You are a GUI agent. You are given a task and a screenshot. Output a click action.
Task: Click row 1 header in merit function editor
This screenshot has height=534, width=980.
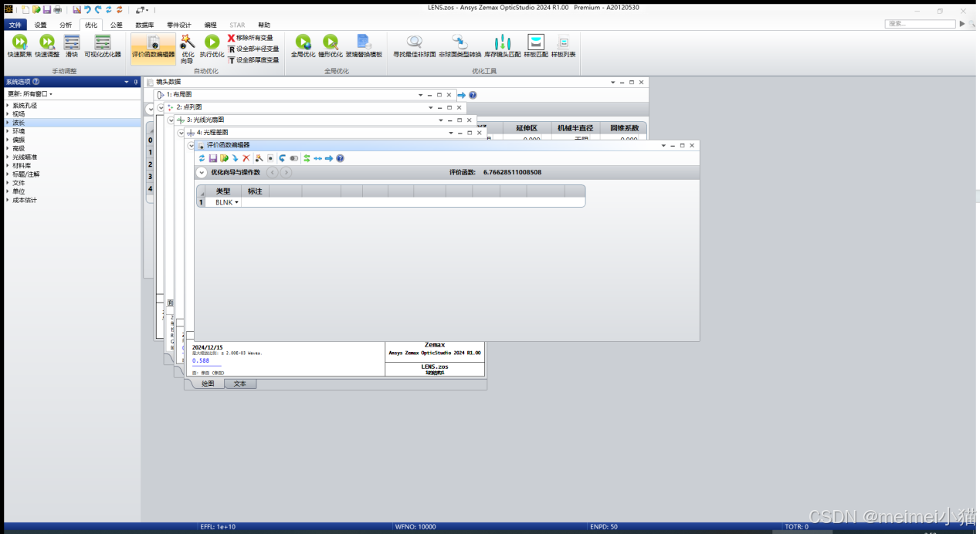(201, 202)
